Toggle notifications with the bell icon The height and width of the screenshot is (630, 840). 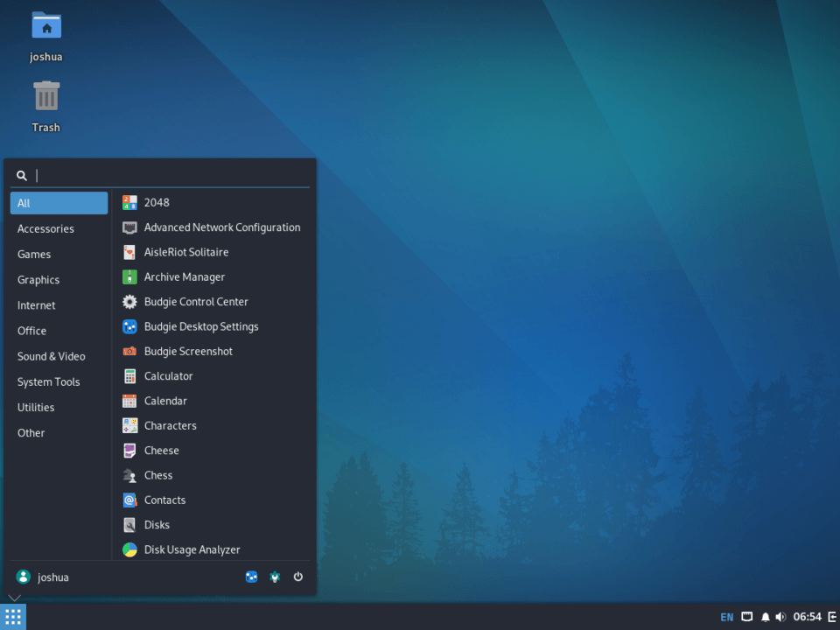coord(766,616)
